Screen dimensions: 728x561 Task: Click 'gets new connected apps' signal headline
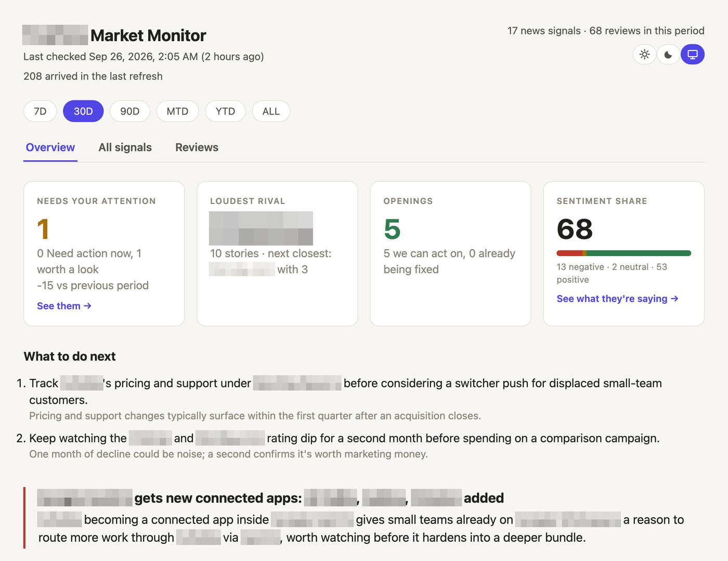click(x=270, y=498)
